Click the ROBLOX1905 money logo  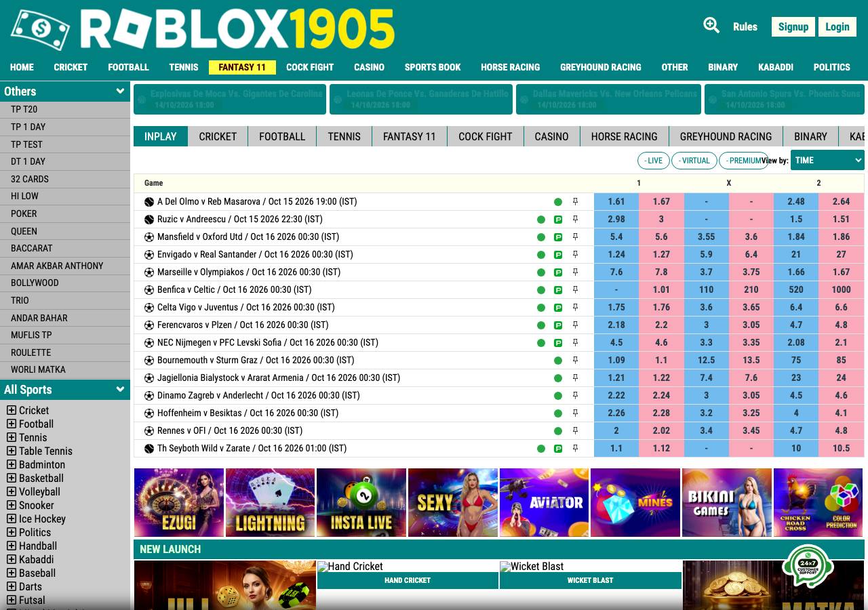[203, 29]
